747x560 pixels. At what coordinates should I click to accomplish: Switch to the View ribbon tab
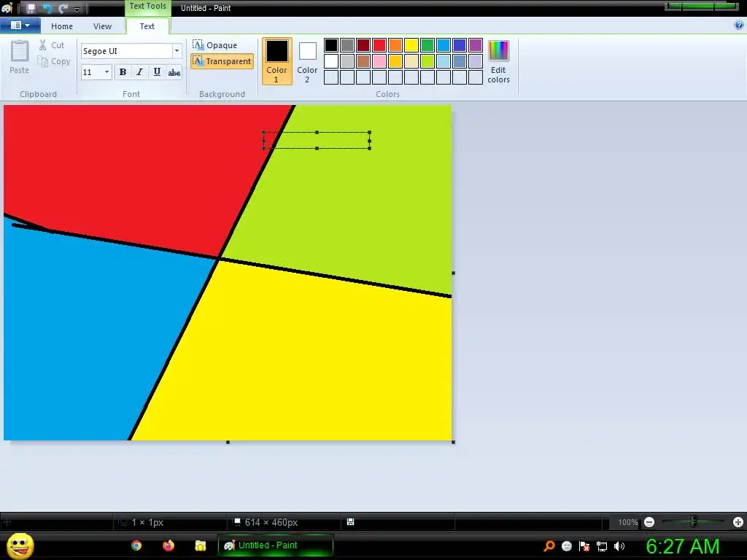102,26
